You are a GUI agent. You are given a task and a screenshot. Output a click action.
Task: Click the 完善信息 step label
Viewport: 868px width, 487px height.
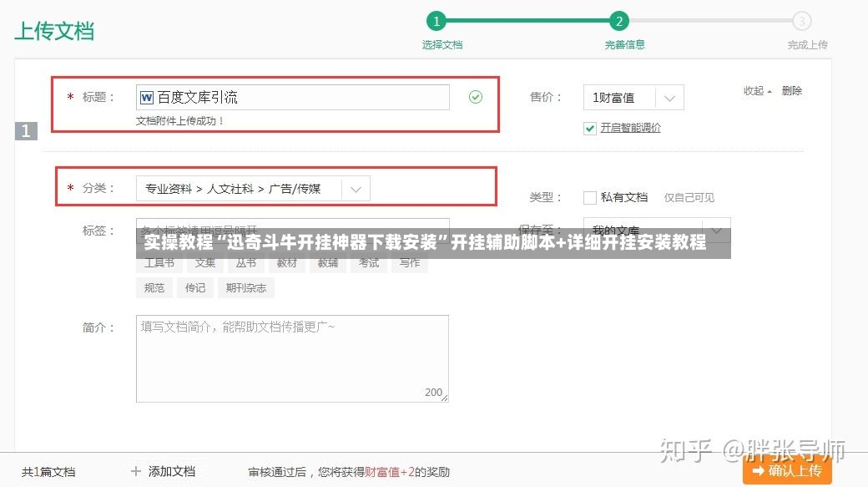point(624,45)
